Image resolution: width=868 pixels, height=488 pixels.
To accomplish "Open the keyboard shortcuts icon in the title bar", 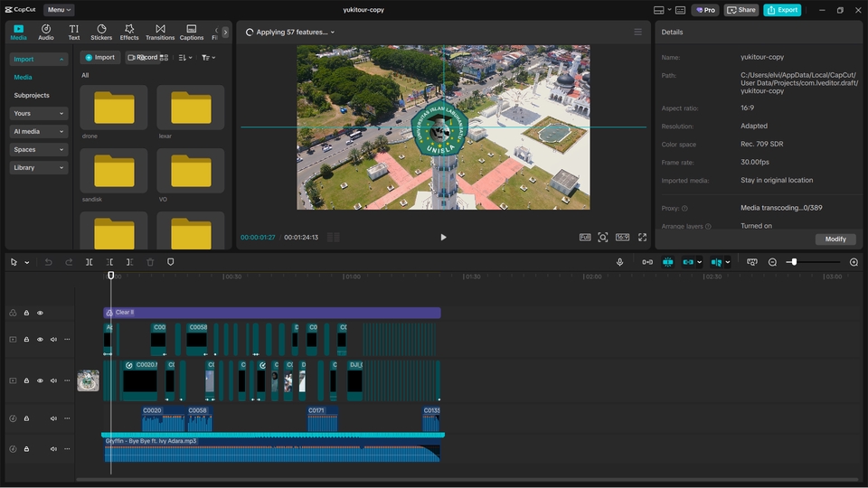I will click(680, 10).
